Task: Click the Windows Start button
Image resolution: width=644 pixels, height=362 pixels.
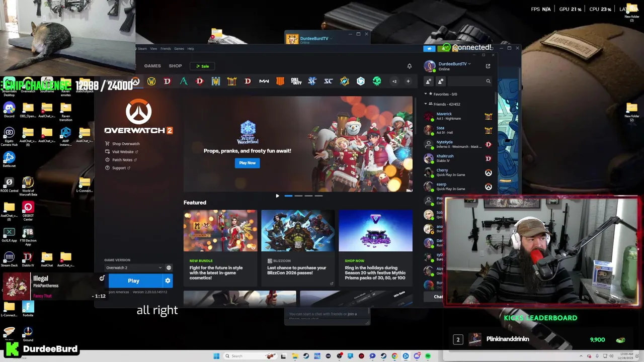Action: (x=216, y=356)
